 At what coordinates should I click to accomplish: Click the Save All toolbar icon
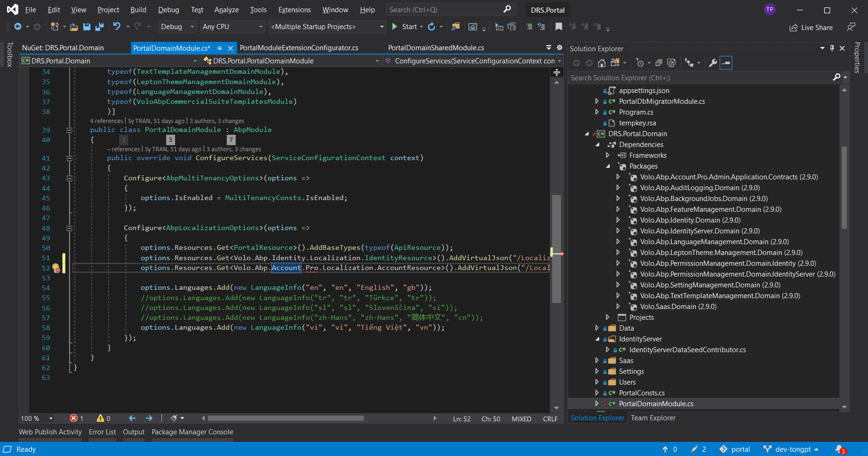pyautogui.click(x=99, y=27)
